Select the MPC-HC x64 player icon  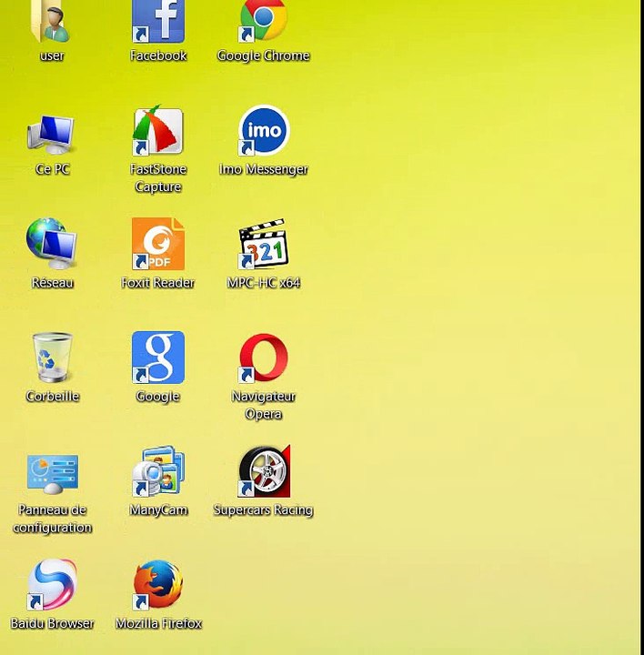pos(263,244)
